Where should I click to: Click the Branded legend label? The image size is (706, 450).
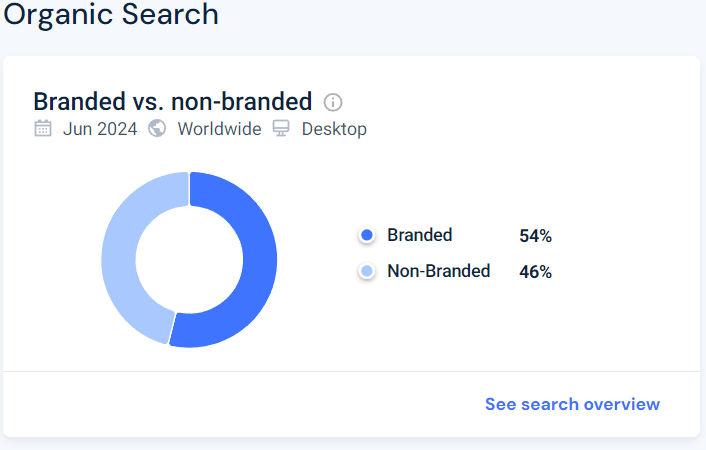tap(420, 236)
